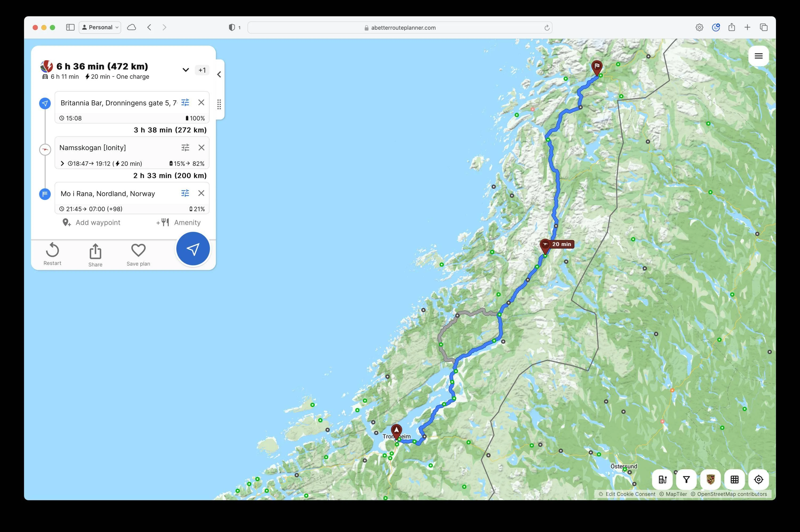Share the route plan

[95, 255]
